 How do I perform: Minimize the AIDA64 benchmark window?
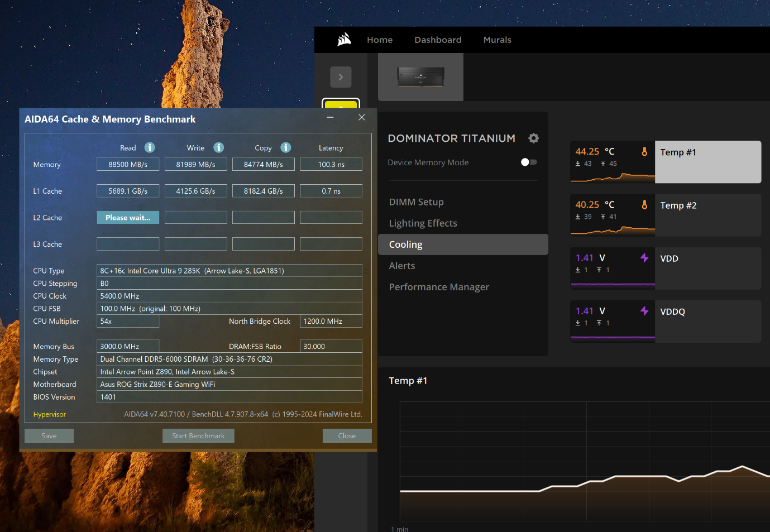coord(330,117)
